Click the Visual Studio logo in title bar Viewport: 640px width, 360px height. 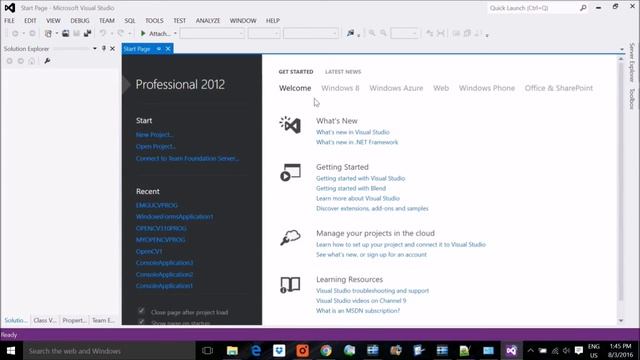point(10,8)
